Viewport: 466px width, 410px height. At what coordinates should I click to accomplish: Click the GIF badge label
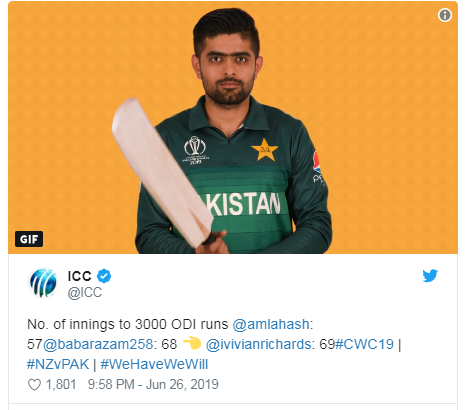coord(29,239)
